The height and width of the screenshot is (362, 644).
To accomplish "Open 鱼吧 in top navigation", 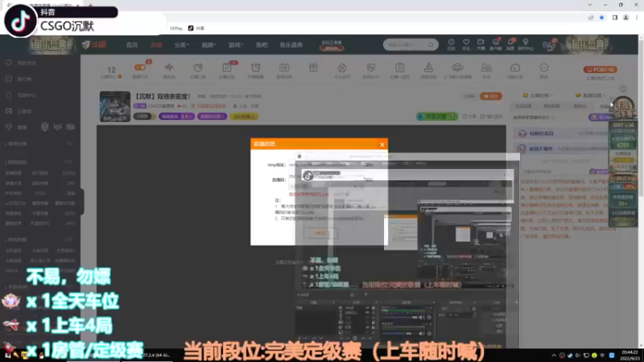I will tap(262, 45).
